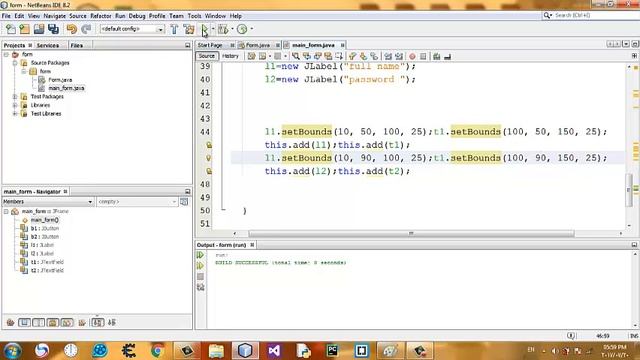Click the Navigator filter icon beside empty combo
640x360 pixels.
(x=184, y=202)
